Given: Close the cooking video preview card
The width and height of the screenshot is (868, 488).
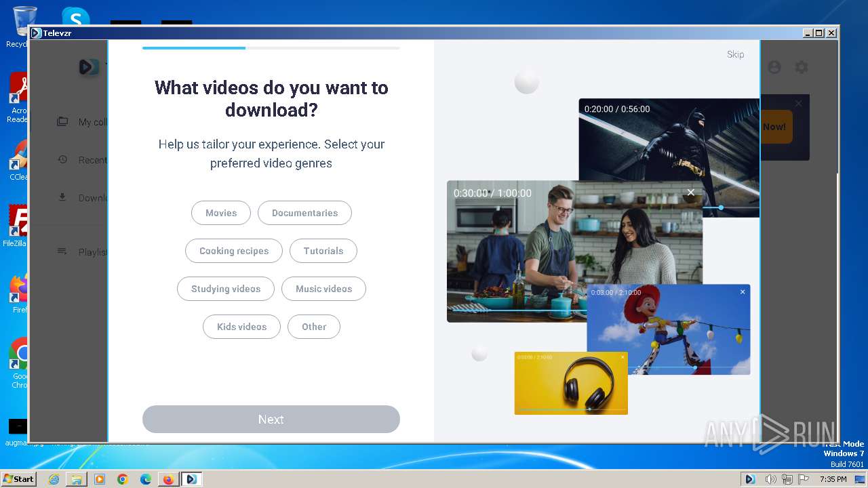Looking at the screenshot, I should 690,192.
